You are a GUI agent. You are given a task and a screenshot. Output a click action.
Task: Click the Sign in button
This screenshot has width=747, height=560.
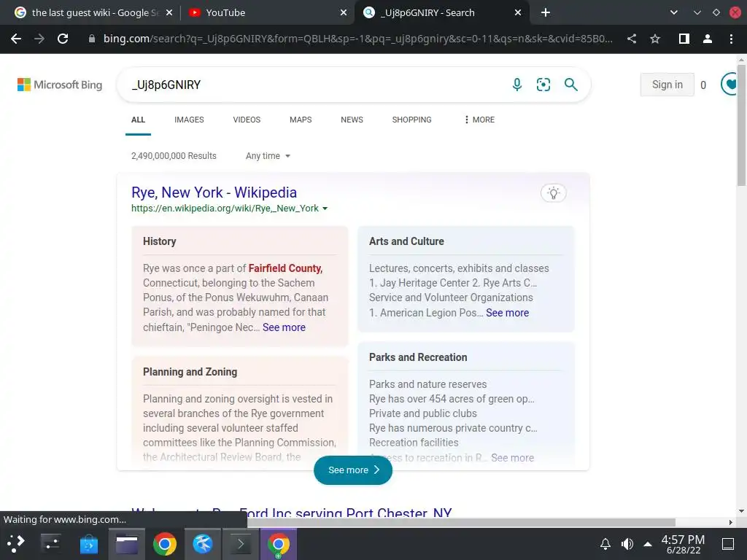[667, 85]
